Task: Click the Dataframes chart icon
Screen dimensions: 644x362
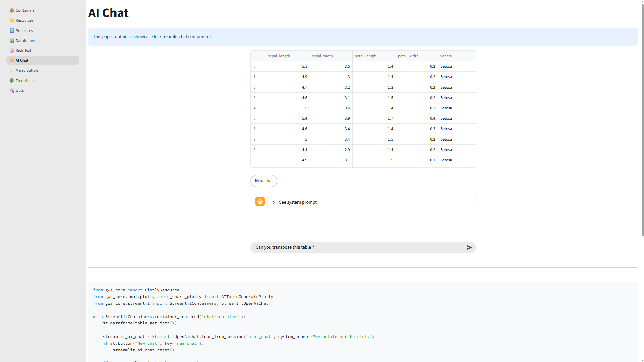Action: [x=12, y=41]
